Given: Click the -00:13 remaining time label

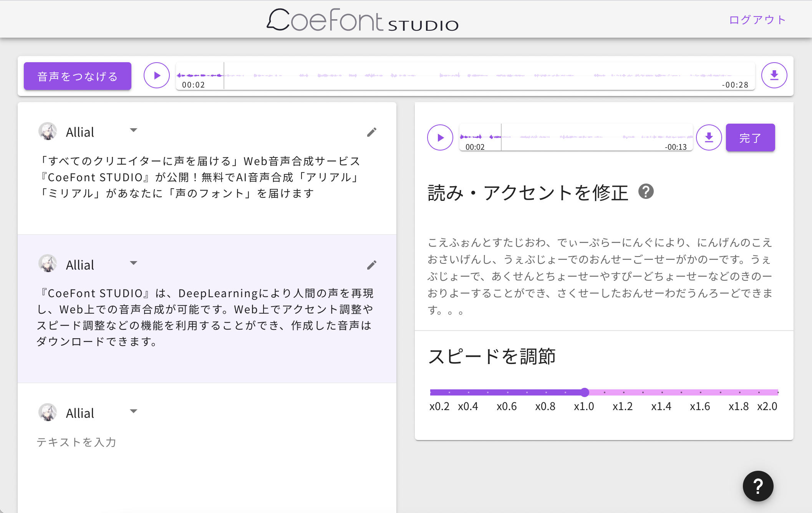Looking at the screenshot, I should coord(676,147).
